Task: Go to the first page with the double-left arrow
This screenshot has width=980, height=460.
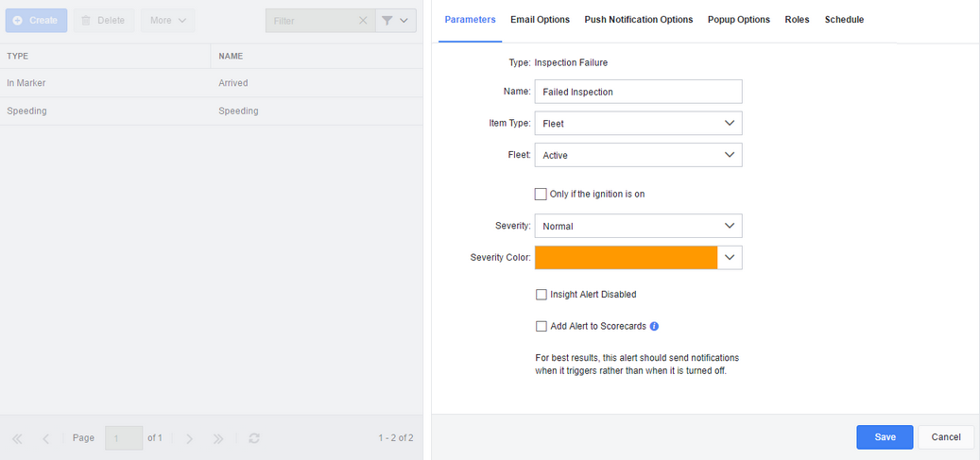Action: click(18, 439)
